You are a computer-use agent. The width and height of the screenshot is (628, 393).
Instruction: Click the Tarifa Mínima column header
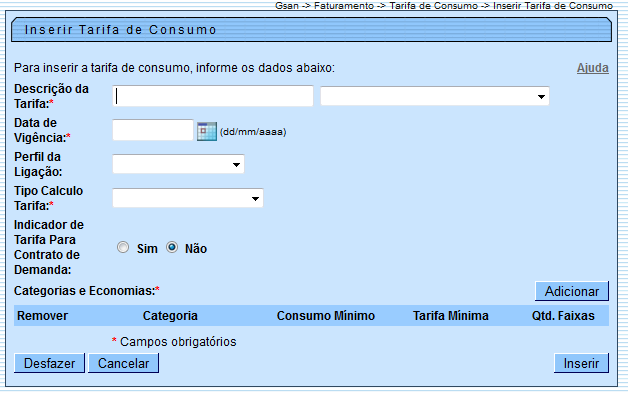(x=451, y=316)
